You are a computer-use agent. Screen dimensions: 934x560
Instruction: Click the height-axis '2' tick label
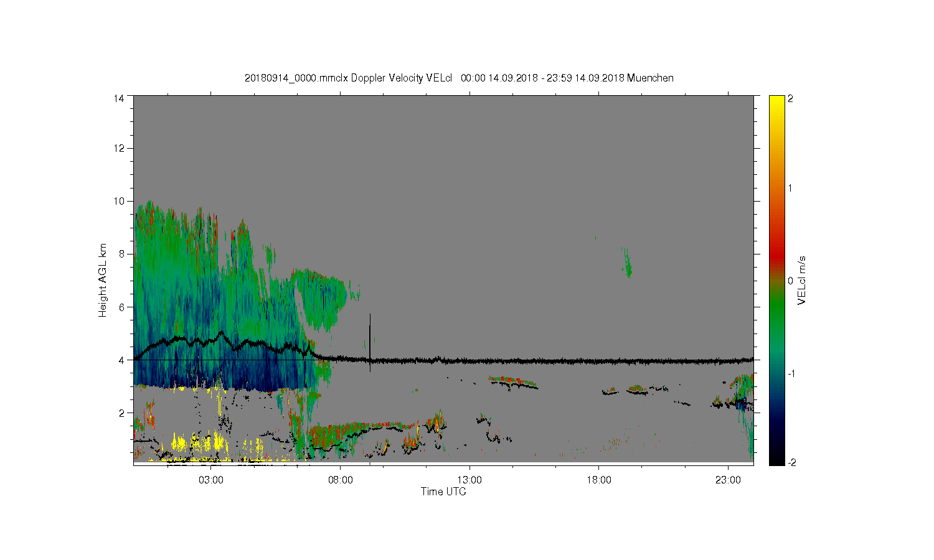pyautogui.click(x=121, y=413)
